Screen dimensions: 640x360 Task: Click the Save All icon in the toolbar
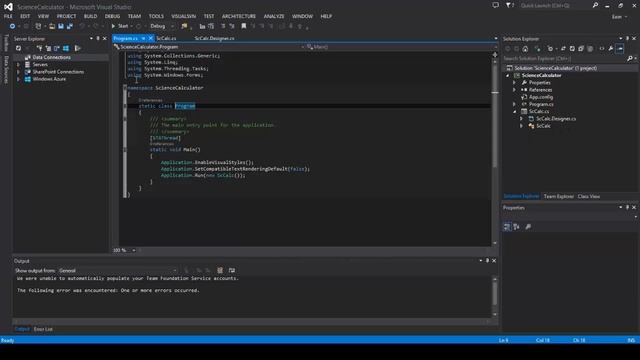click(x=70, y=26)
